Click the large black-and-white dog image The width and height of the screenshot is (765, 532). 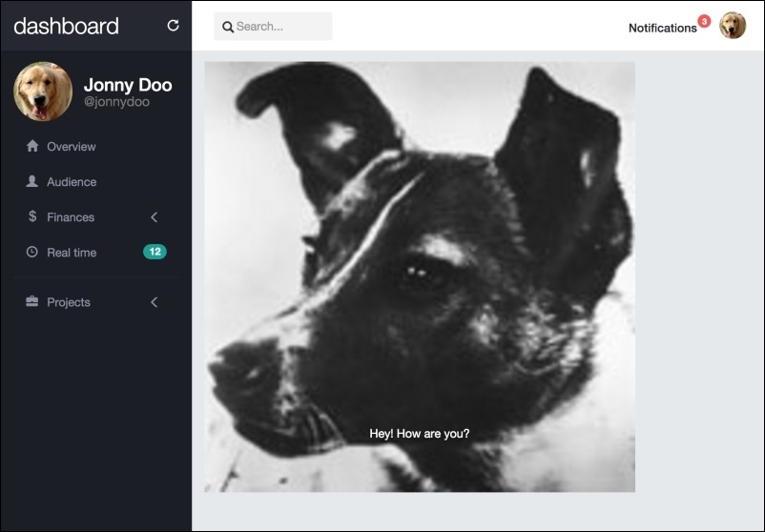click(420, 276)
